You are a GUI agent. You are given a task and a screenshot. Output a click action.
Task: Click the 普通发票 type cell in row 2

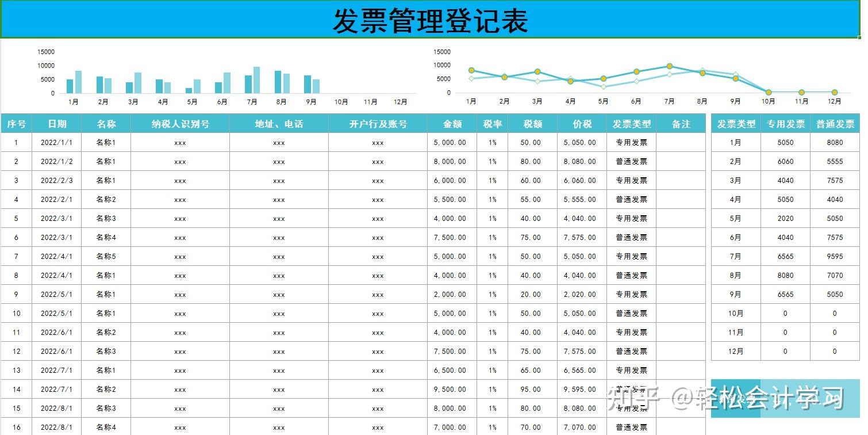click(631, 162)
